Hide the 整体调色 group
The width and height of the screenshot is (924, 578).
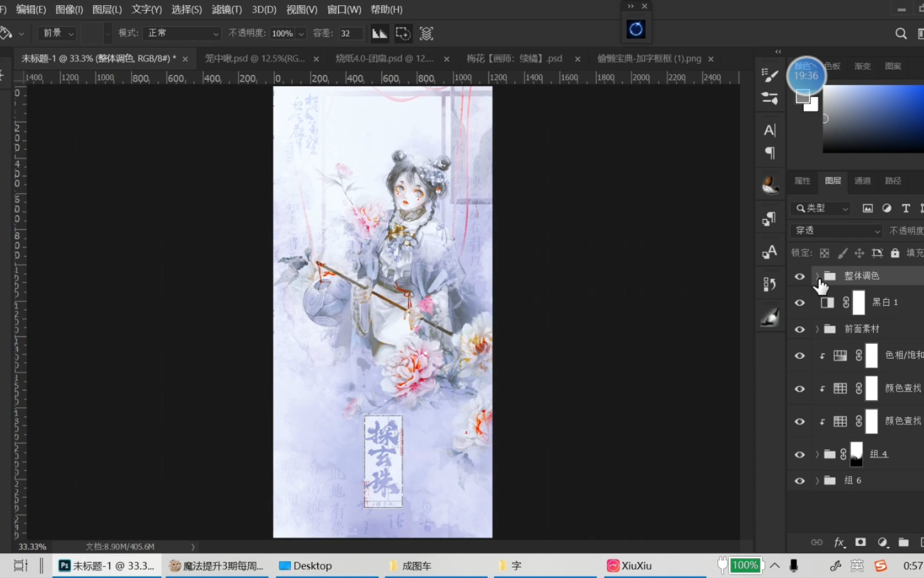[799, 276]
